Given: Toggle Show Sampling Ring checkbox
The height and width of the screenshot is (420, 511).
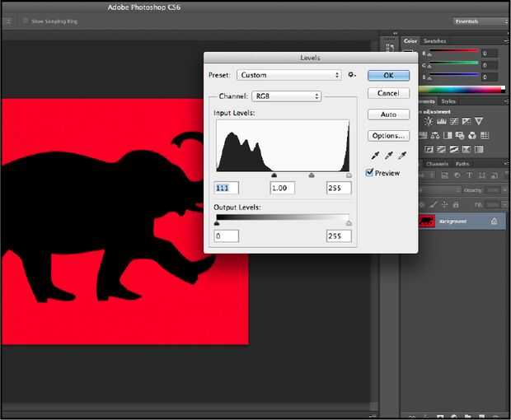Looking at the screenshot, I should (x=26, y=21).
